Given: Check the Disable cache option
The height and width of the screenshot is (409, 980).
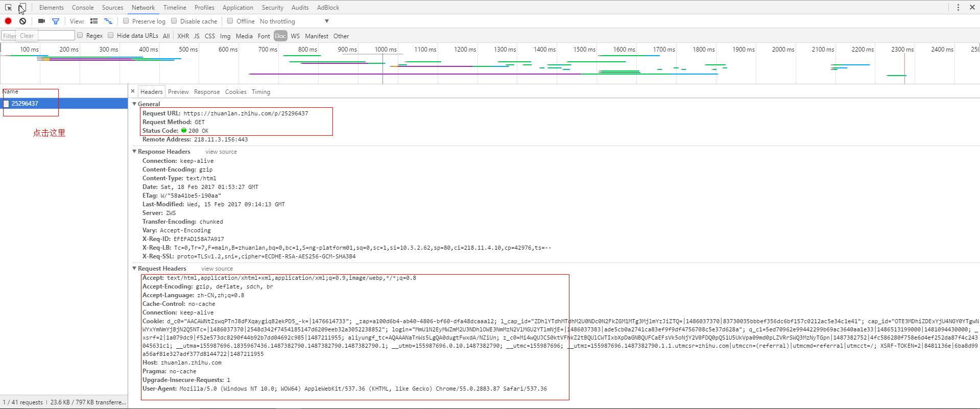Looking at the screenshot, I should (174, 21).
